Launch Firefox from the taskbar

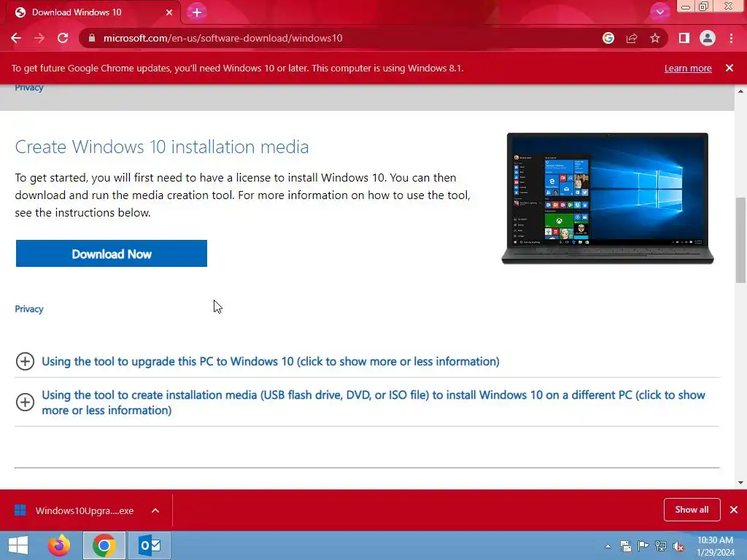[x=59, y=545]
